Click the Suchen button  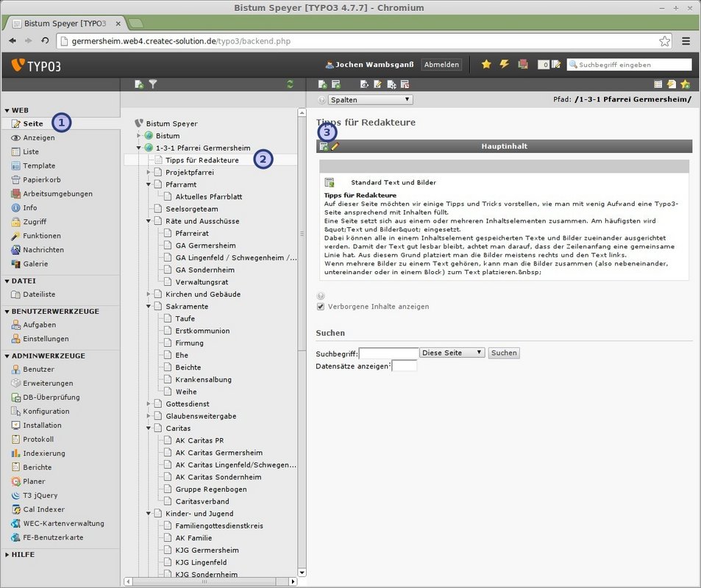(x=504, y=353)
